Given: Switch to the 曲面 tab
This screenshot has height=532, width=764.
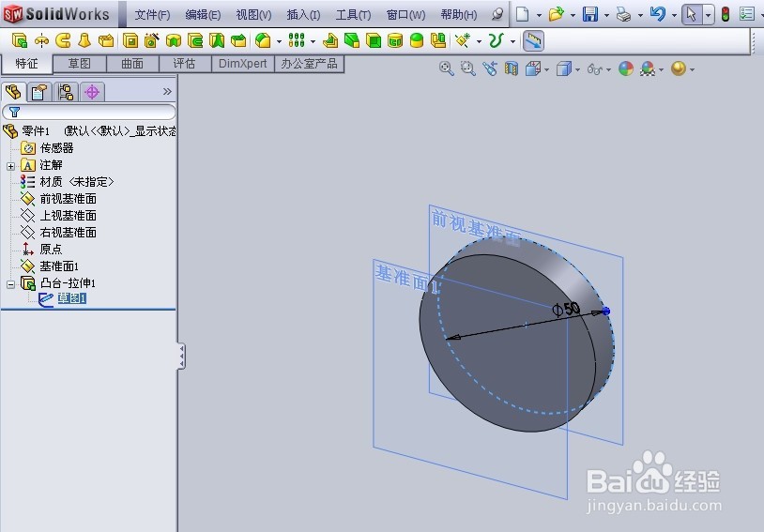Looking at the screenshot, I should coord(132,64).
